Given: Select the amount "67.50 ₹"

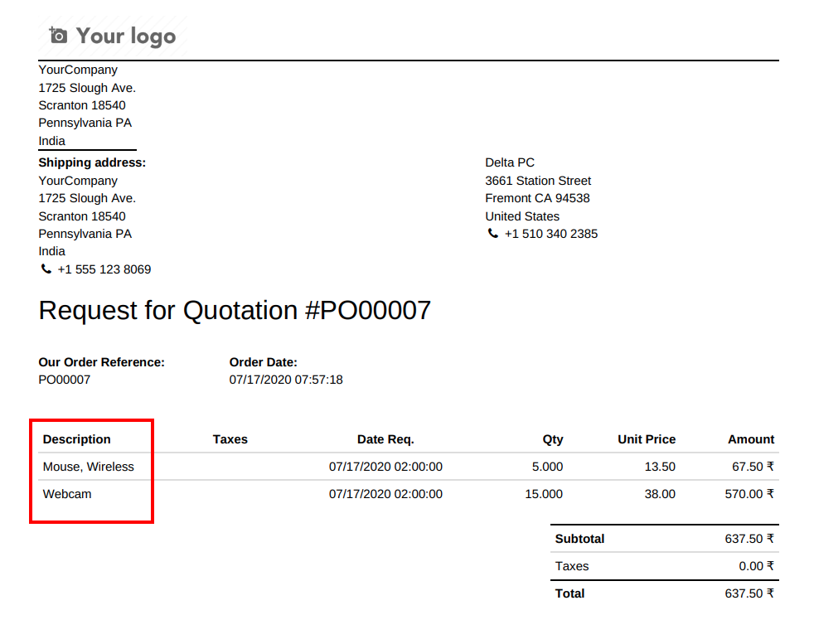Looking at the screenshot, I should (753, 467).
